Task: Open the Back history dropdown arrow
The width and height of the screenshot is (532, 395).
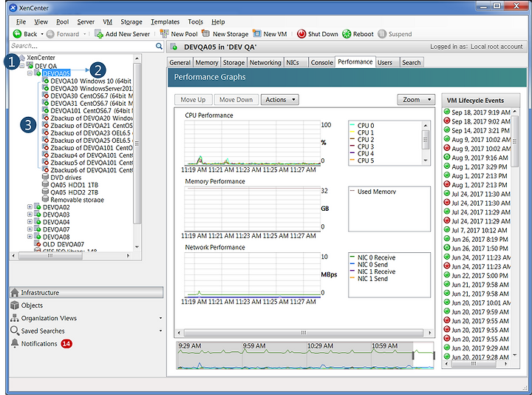Action: click(42, 34)
